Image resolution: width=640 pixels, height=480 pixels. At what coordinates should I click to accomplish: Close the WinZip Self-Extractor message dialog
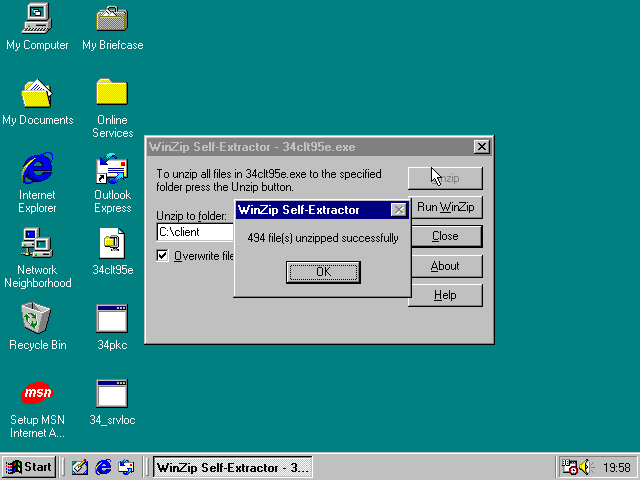click(x=398, y=210)
